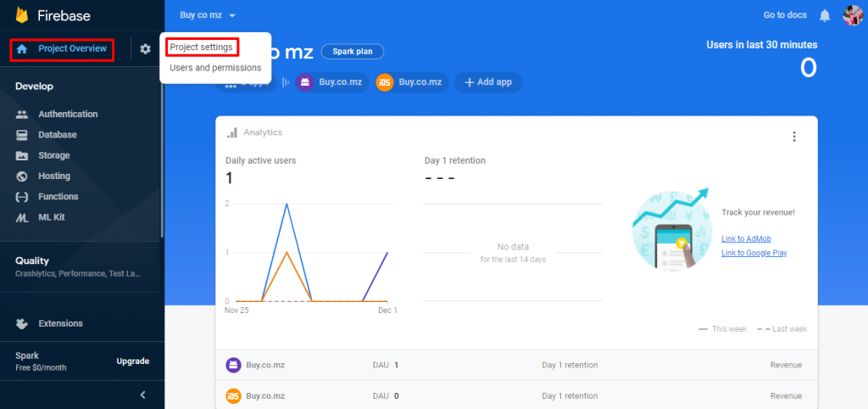Click the Day 1 retention heading
Viewport: 868px width, 409px height.
(x=455, y=160)
